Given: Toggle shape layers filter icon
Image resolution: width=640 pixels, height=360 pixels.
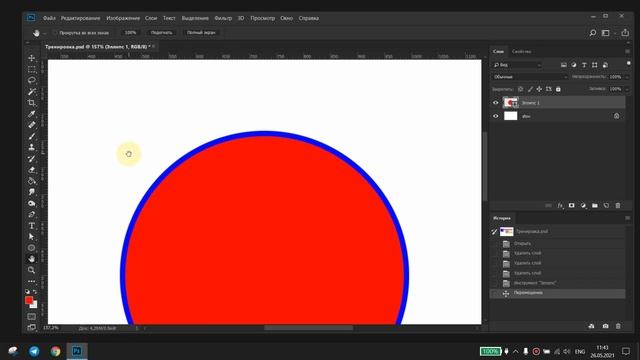Looking at the screenshot, I should pyautogui.click(x=595, y=65).
